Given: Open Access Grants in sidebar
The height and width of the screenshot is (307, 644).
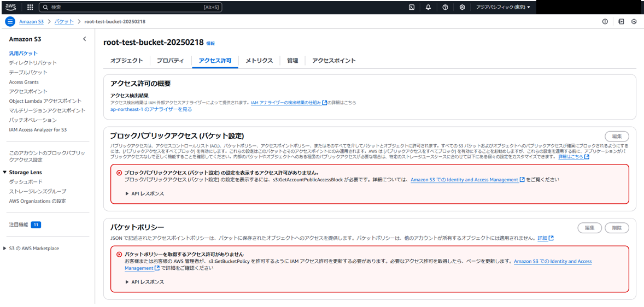Looking at the screenshot, I should pyautogui.click(x=24, y=82).
